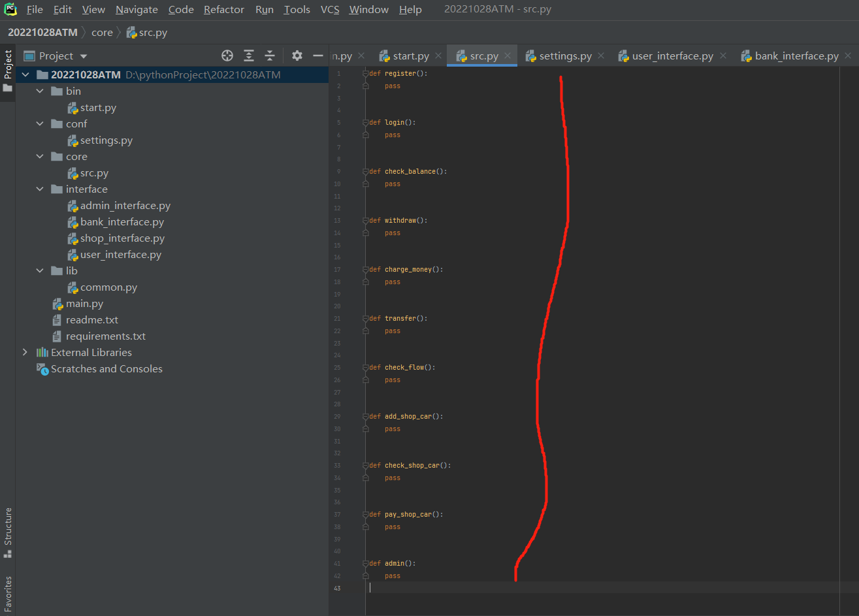Viewport: 859px width, 616px height.
Task: Hide the Project panel with minus icon
Action: [318, 56]
